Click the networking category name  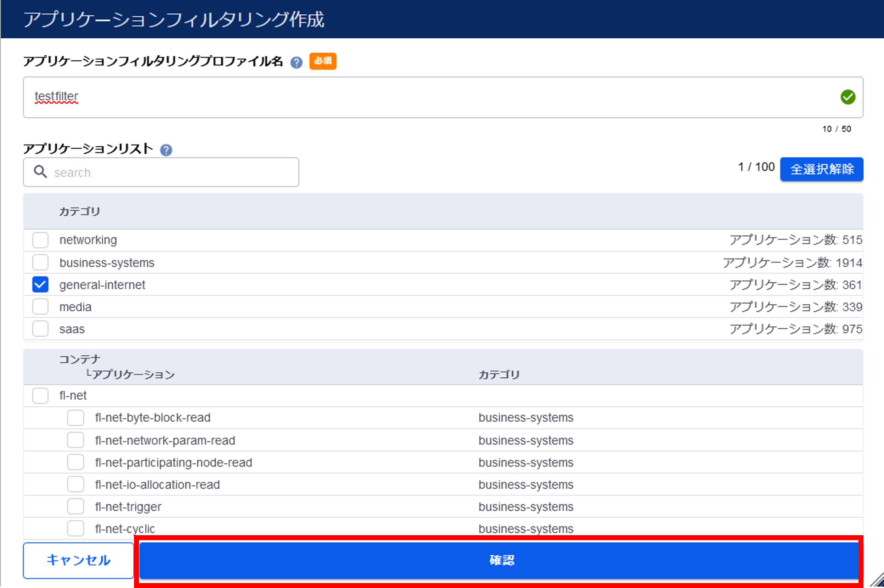pos(88,240)
